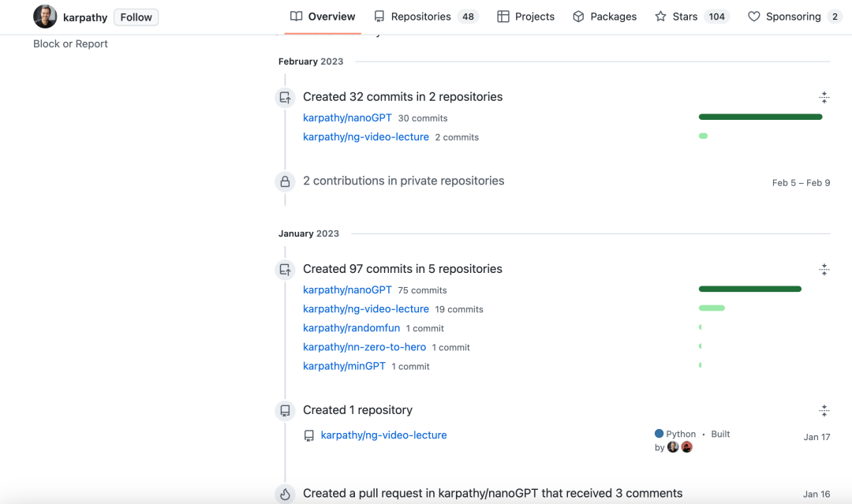Open karpathy/nanoGPT link with 75 commits

(x=347, y=290)
